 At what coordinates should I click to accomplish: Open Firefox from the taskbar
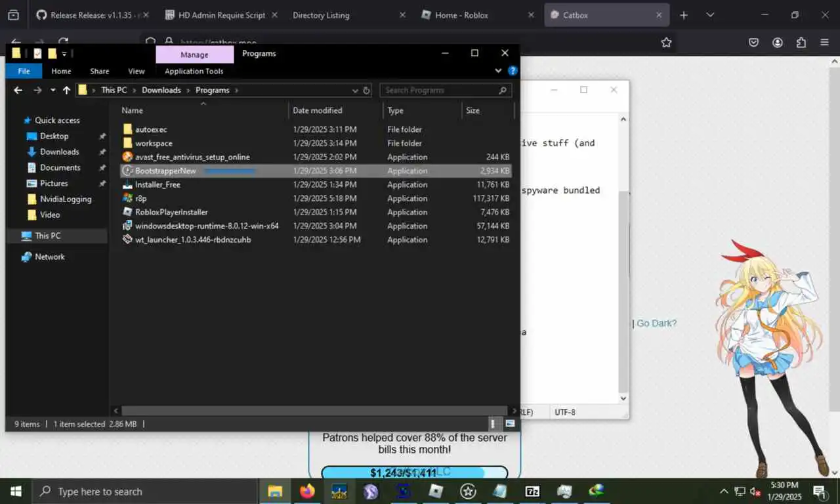click(x=307, y=491)
